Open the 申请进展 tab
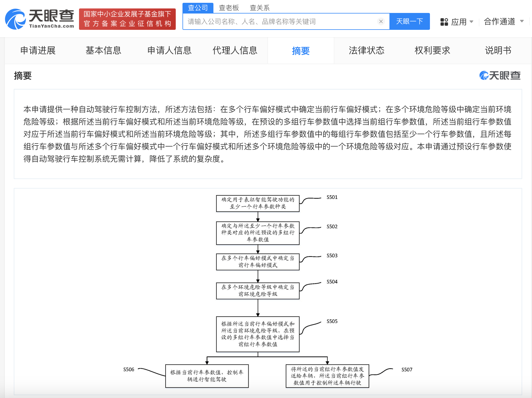 click(38, 50)
